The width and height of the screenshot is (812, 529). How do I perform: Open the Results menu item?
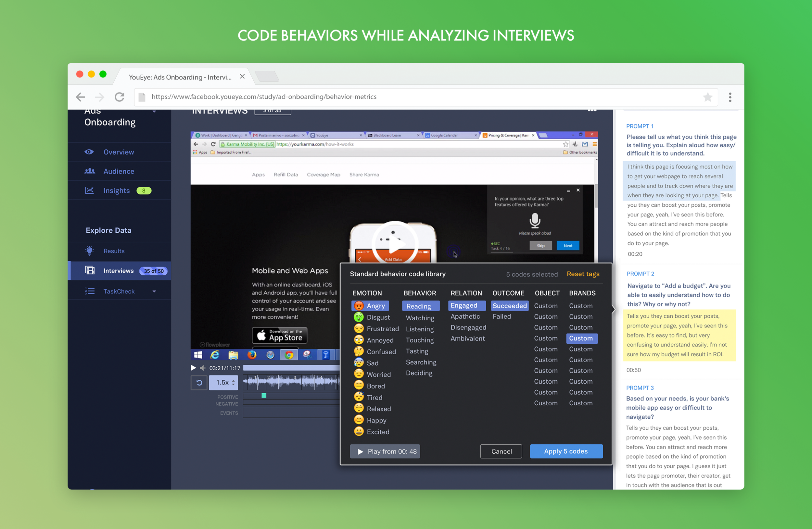coord(120,251)
